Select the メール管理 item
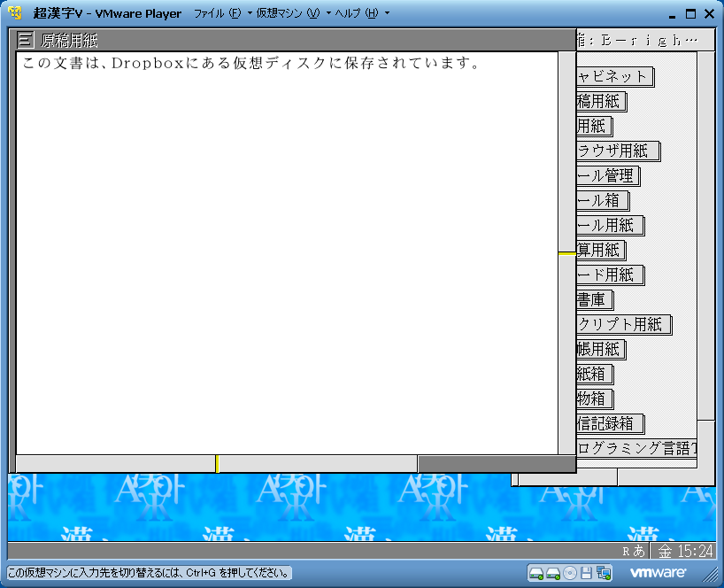 coord(607,176)
